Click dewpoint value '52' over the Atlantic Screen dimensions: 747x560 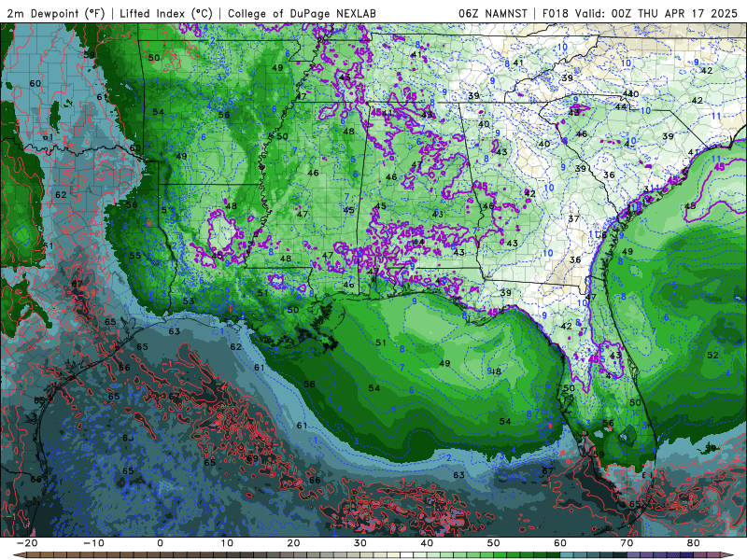(712, 356)
